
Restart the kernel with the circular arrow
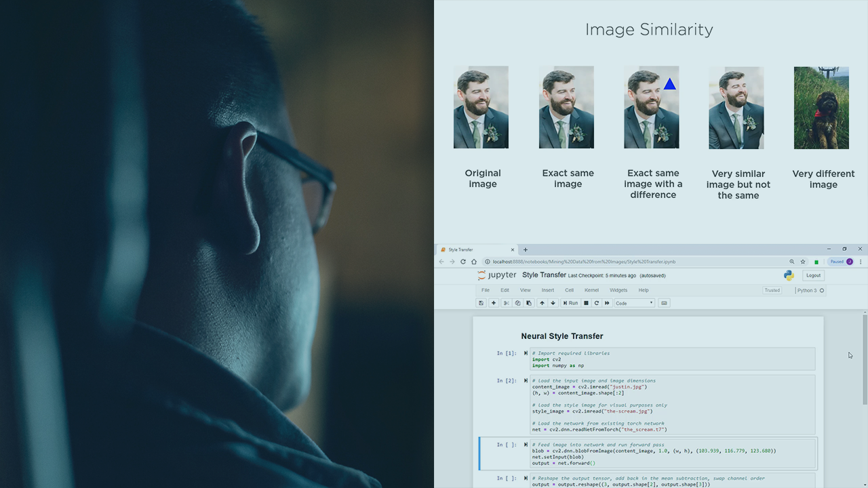pos(597,303)
